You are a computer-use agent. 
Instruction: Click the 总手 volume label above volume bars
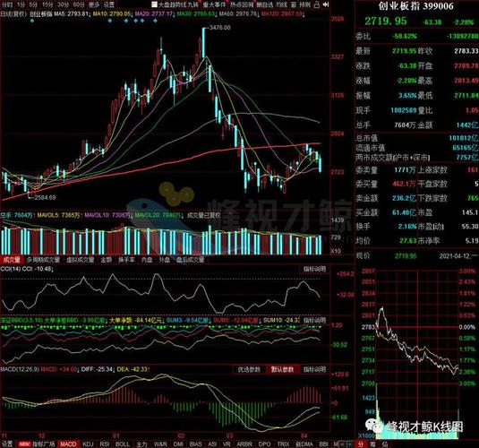click(16, 215)
